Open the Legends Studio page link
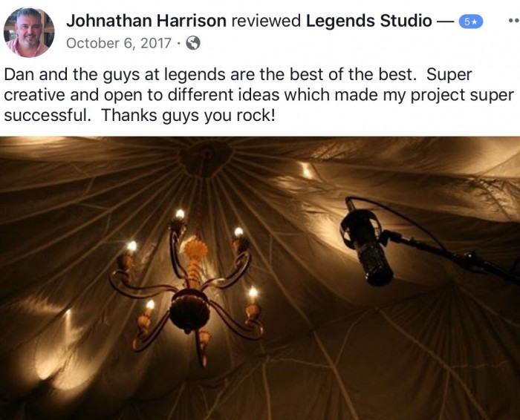The width and height of the screenshot is (520, 420). pos(368,21)
